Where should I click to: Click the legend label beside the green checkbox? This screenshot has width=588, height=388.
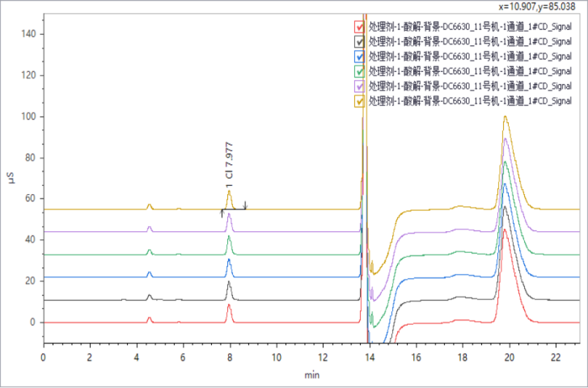click(470, 71)
